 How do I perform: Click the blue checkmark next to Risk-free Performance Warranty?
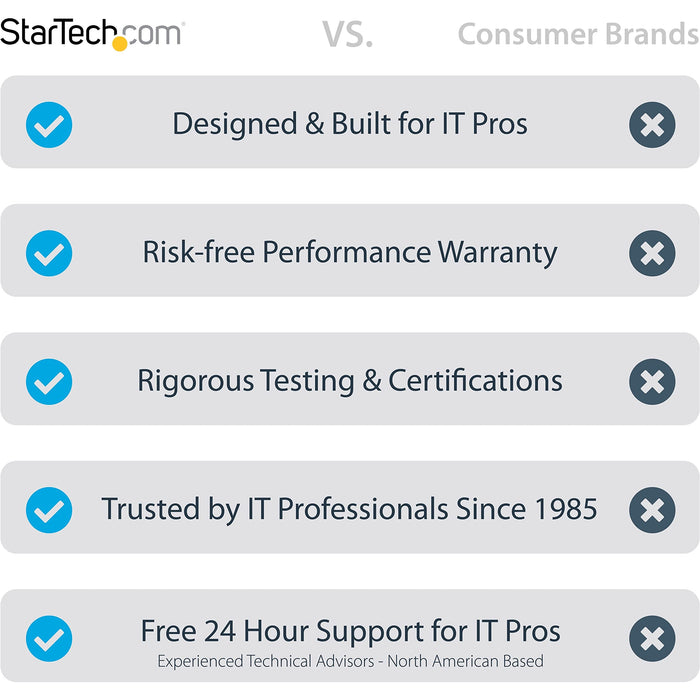tap(49, 253)
